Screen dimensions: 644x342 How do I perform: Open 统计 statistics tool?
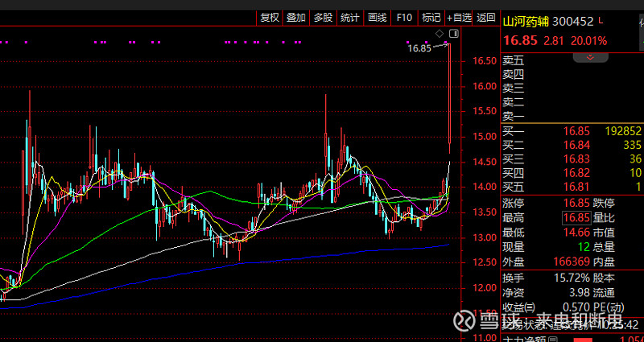tap(350, 17)
